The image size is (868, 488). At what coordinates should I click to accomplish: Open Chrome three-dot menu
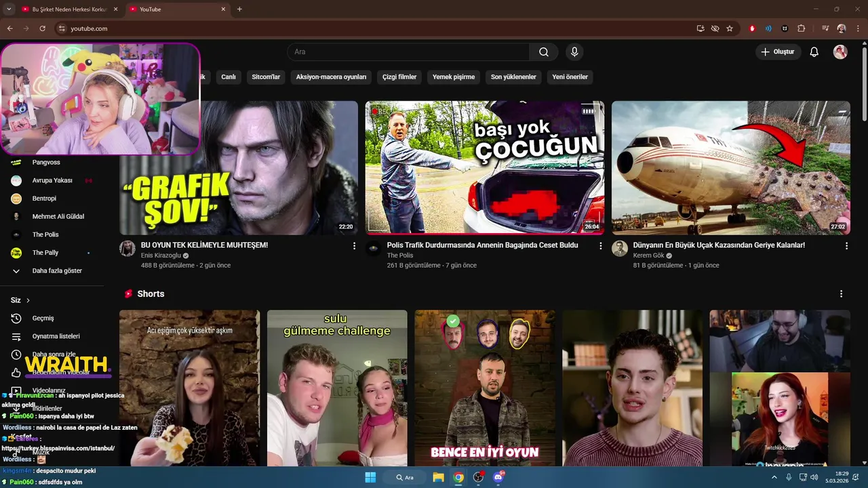click(857, 28)
